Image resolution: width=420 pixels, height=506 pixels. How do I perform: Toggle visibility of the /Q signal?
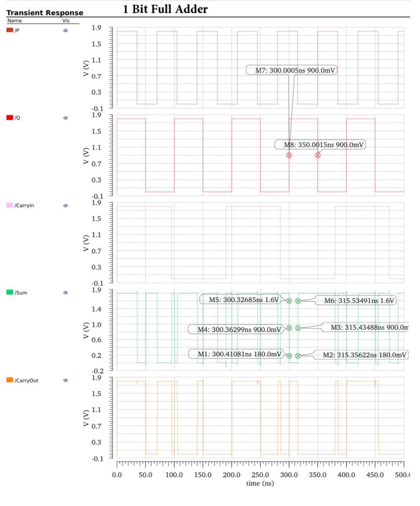tap(65, 118)
